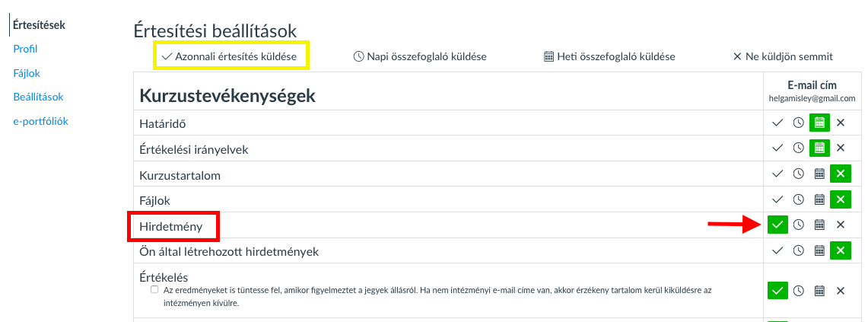Open Beállítások sidebar link
868x322 pixels.
38,97
